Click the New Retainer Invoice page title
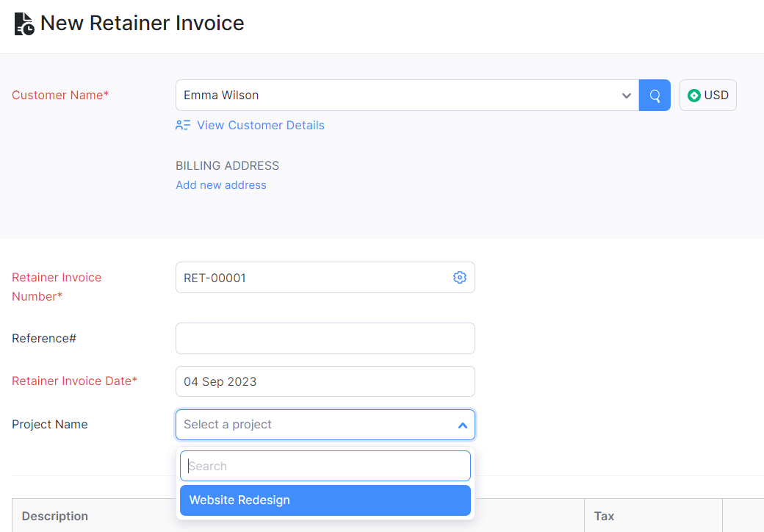This screenshot has height=532, width=764. (x=142, y=24)
